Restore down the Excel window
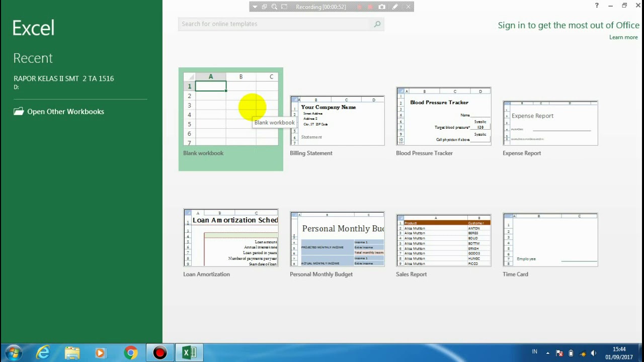Image resolution: width=644 pixels, height=362 pixels. (624, 6)
